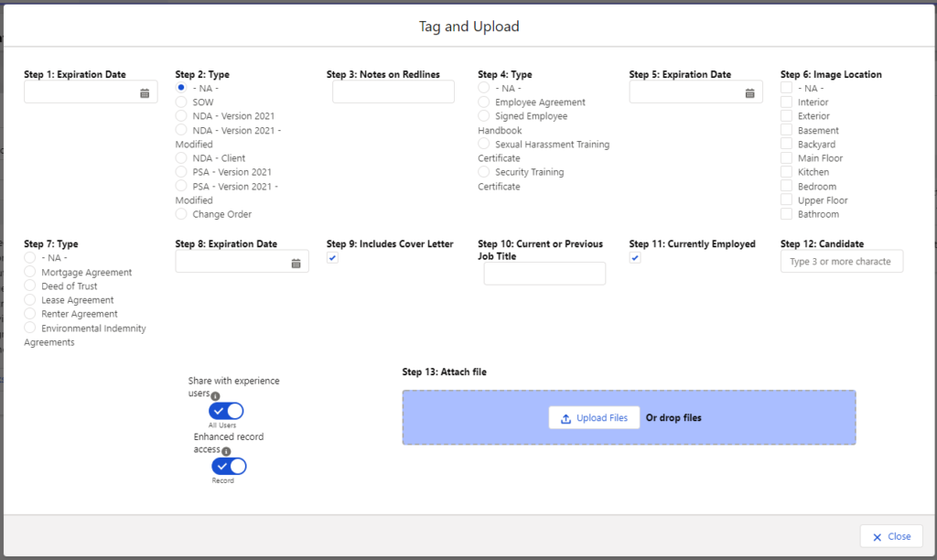The width and height of the screenshot is (937, 560).
Task: Toggle off the All Users sharing switch
Action: [x=225, y=411]
